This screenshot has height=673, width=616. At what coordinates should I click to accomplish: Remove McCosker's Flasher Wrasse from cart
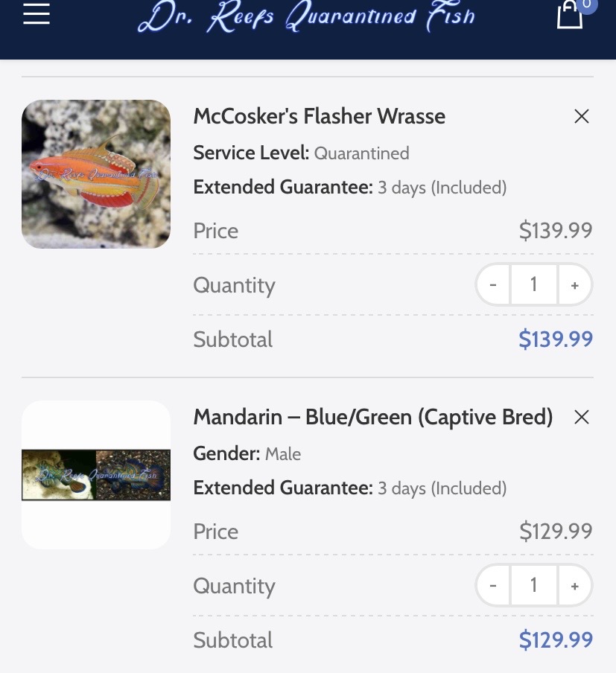click(582, 116)
